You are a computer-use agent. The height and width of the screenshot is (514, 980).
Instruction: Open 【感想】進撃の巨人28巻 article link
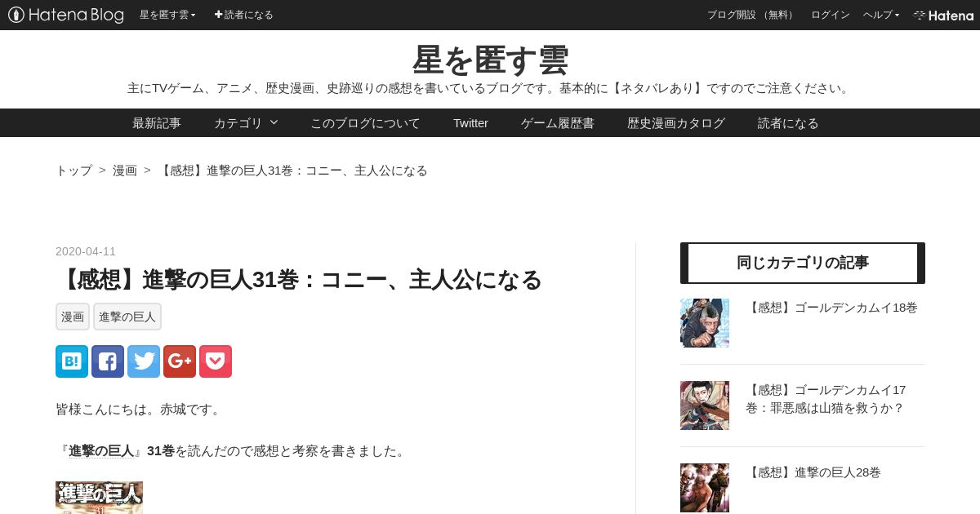pyautogui.click(x=813, y=472)
